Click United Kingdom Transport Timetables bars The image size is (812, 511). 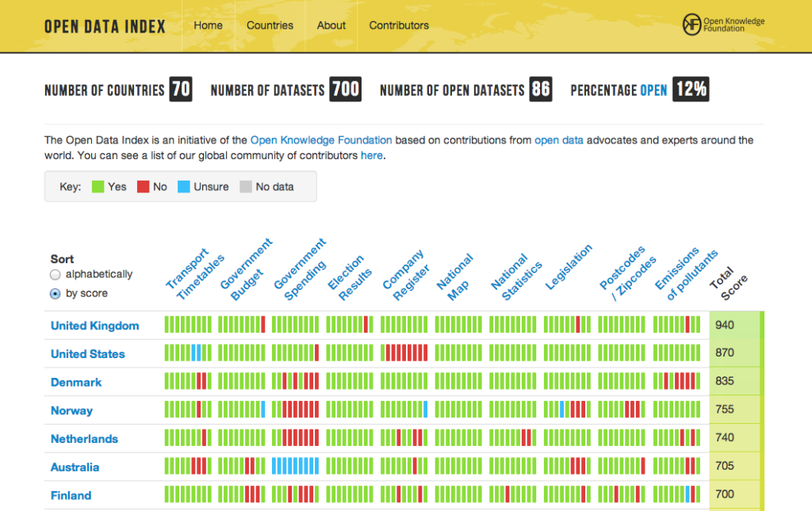coord(188,325)
